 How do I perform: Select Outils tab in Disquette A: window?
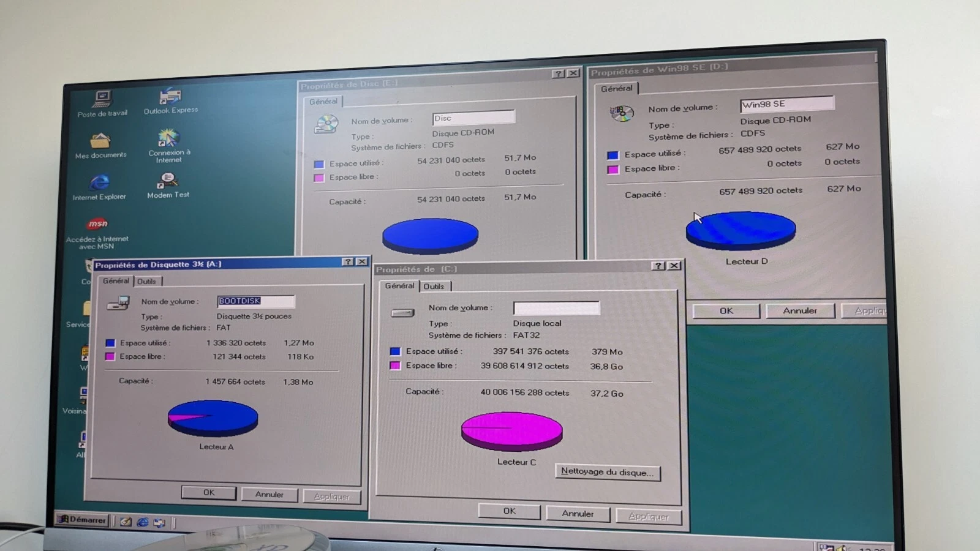click(146, 282)
